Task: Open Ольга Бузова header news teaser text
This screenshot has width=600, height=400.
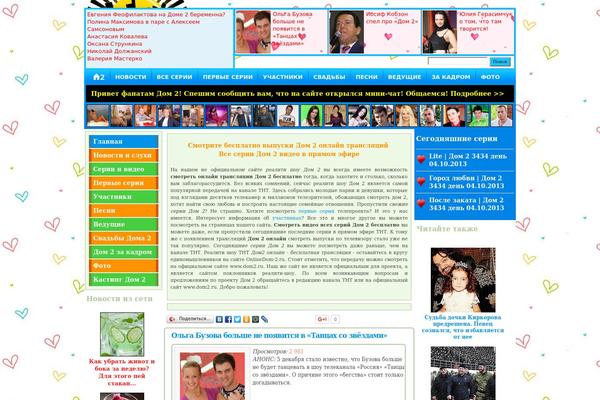Action: coord(293,29)
